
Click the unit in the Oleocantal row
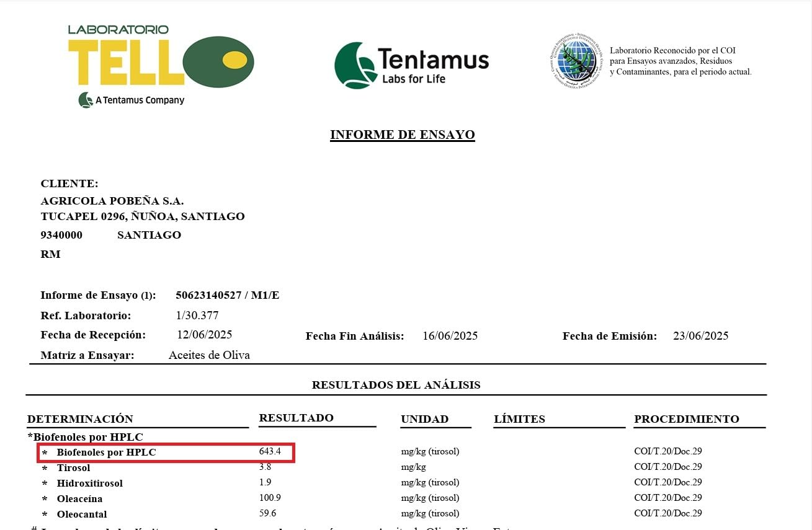tap(430, 513)
